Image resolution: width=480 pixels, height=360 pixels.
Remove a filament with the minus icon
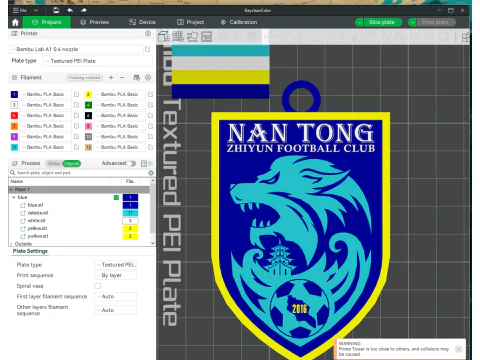click(x=122, y=77)
